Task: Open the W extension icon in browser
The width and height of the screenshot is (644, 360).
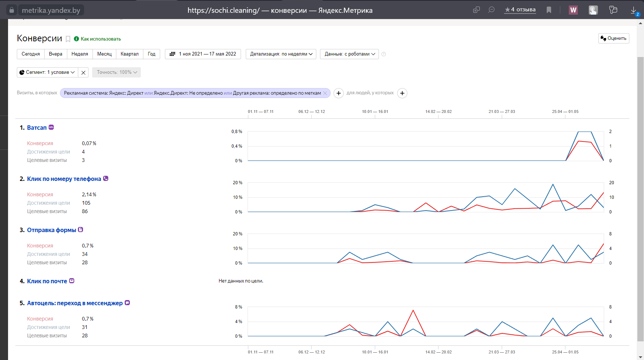Action: click(573, 10)
